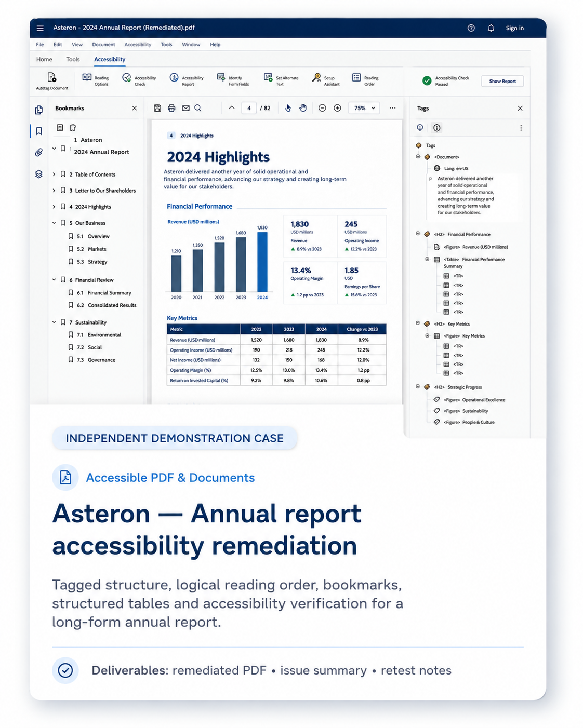583x728 pixels.
Task: Open the Accessibility menu in menu bar
Action: tap(138, 45)
